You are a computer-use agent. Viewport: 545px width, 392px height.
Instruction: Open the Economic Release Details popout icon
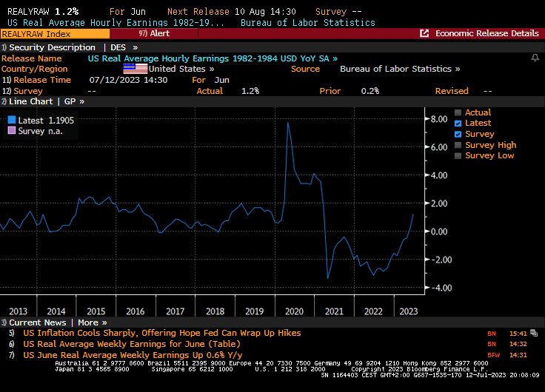424,33
